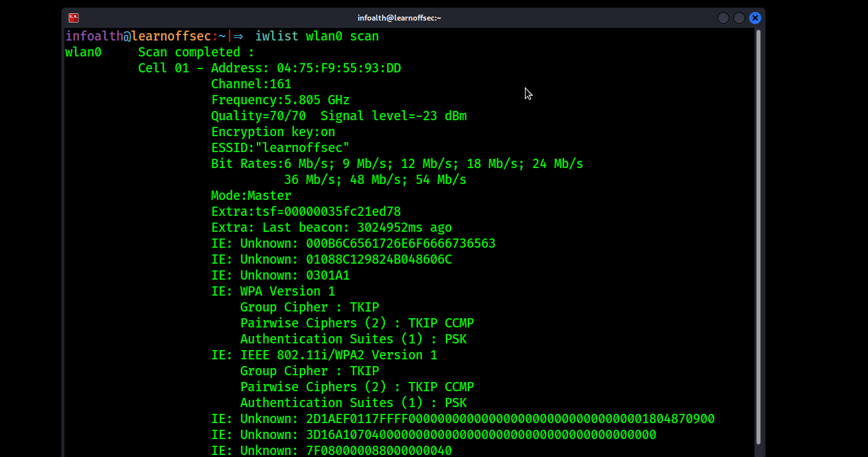
Task: Click the middle circular window control button
Action: tap(739, 17)
